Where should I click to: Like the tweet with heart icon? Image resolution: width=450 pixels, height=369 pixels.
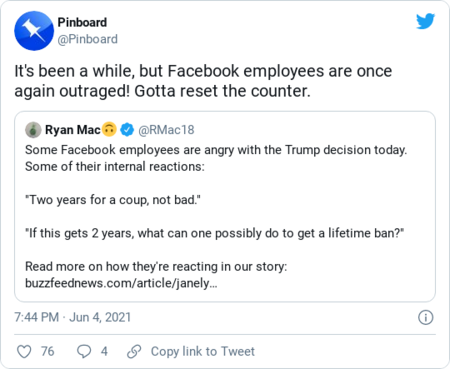point(24,351)
